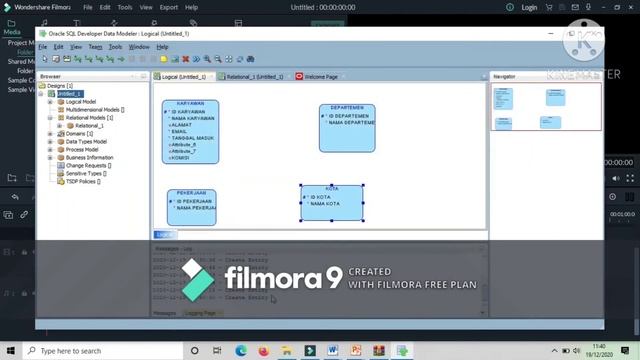Select Multidimensional Models [] in Browser tree
Screen dimensions: 640x360
pyautogui.click(x=95, y=110)
